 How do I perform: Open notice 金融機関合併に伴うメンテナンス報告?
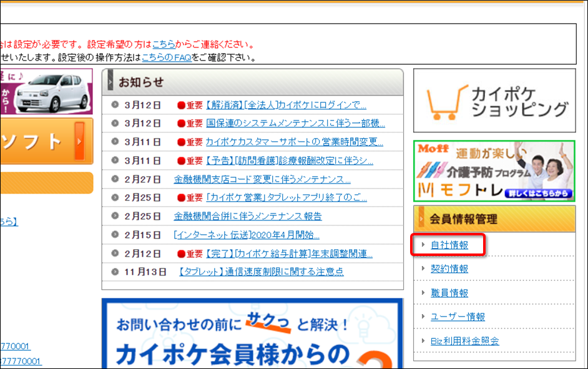pos(248,216)
